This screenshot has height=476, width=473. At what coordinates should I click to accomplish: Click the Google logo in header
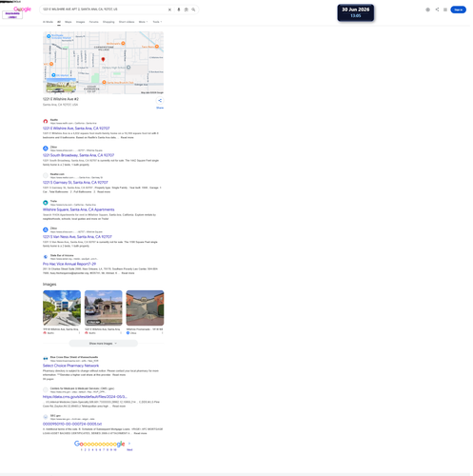click(22, 10)
